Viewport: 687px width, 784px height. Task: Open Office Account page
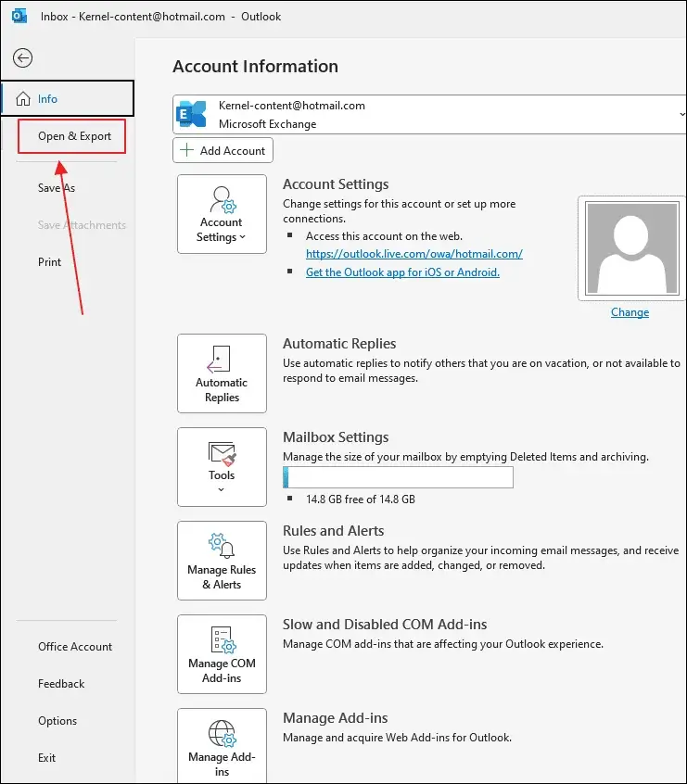tap(75, 647)
